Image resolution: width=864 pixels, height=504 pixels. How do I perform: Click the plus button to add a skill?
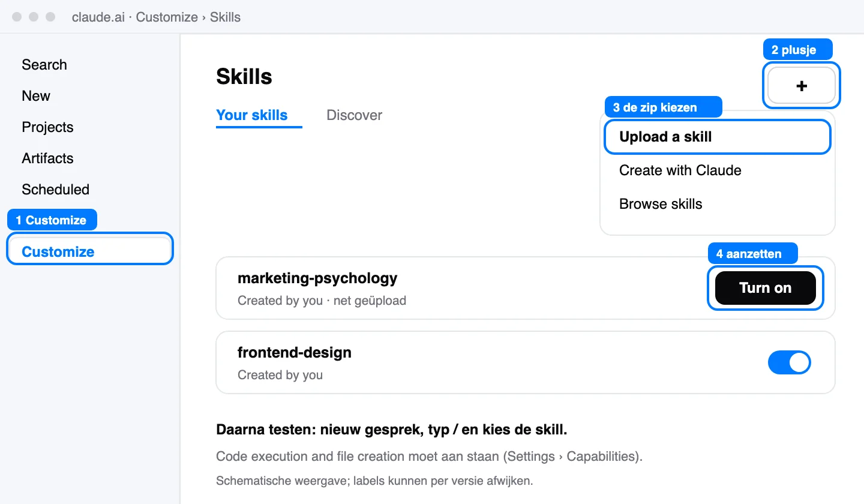(801, 86)
